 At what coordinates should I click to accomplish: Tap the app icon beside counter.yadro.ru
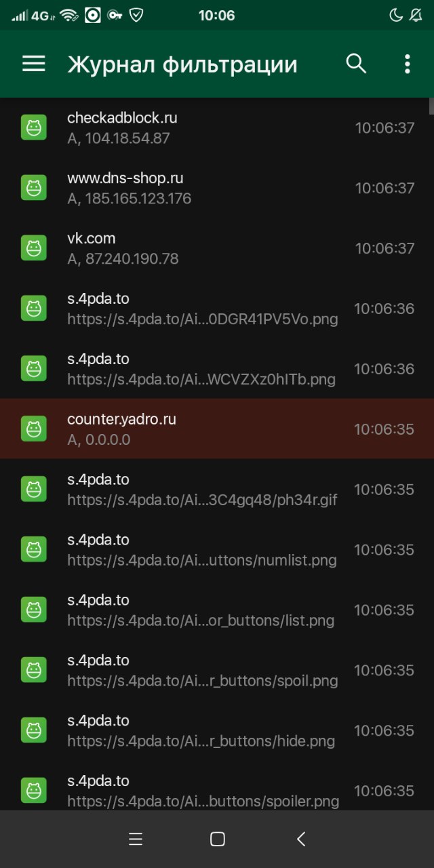coord(34,429)
